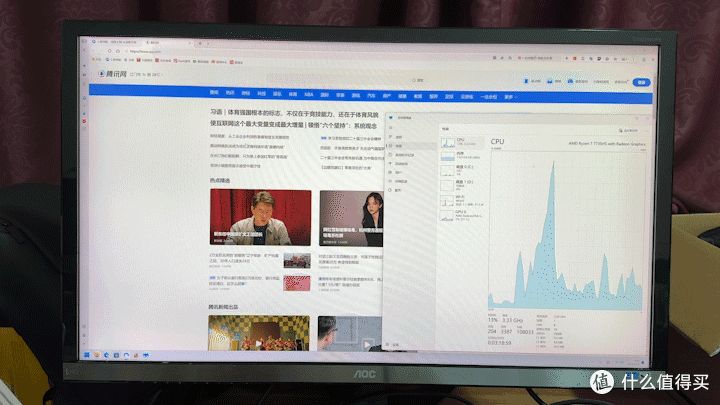720x405 pixels.
Task: Open 汽车 section in blue nav bar
Action: tap(371, 96)
